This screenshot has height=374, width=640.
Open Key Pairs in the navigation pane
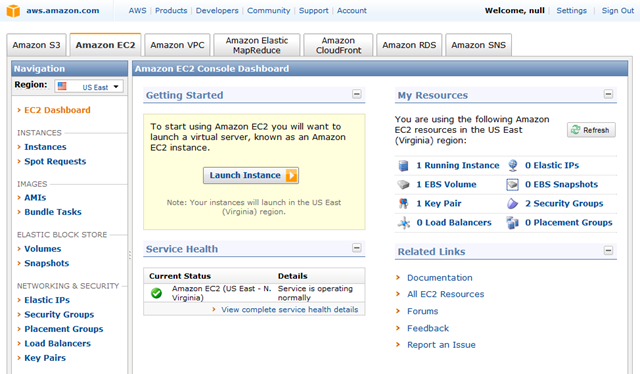click(x=45, y=358)
